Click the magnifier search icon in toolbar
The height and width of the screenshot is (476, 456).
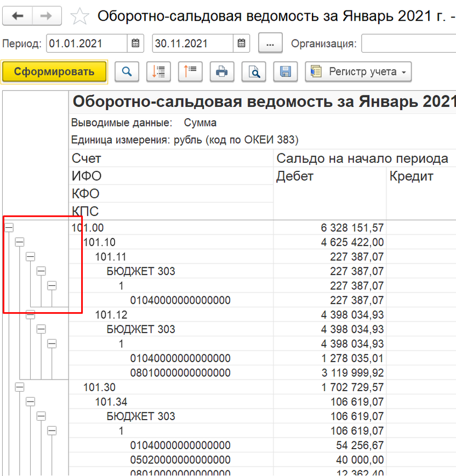pyautogui.click(x=127, y=72)
